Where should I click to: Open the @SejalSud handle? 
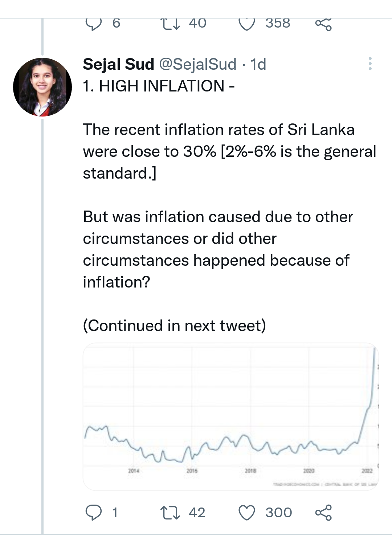point(198,64)
